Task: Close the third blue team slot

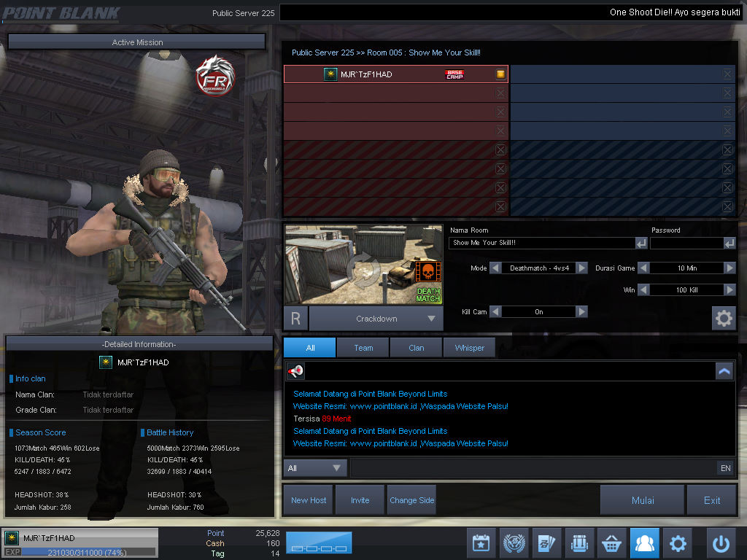Action: (x=727, y=112)
